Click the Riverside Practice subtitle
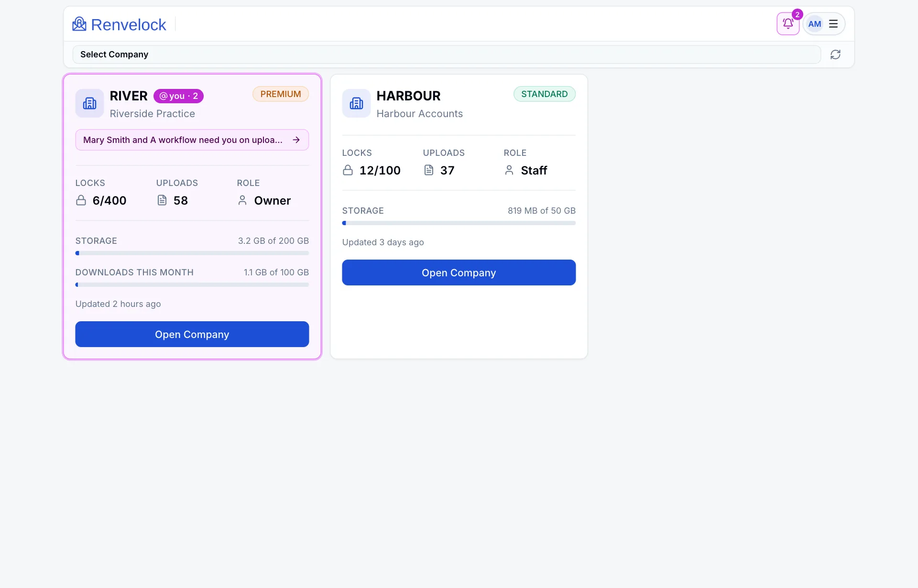 pyautogui.click(x=153, y=114)
